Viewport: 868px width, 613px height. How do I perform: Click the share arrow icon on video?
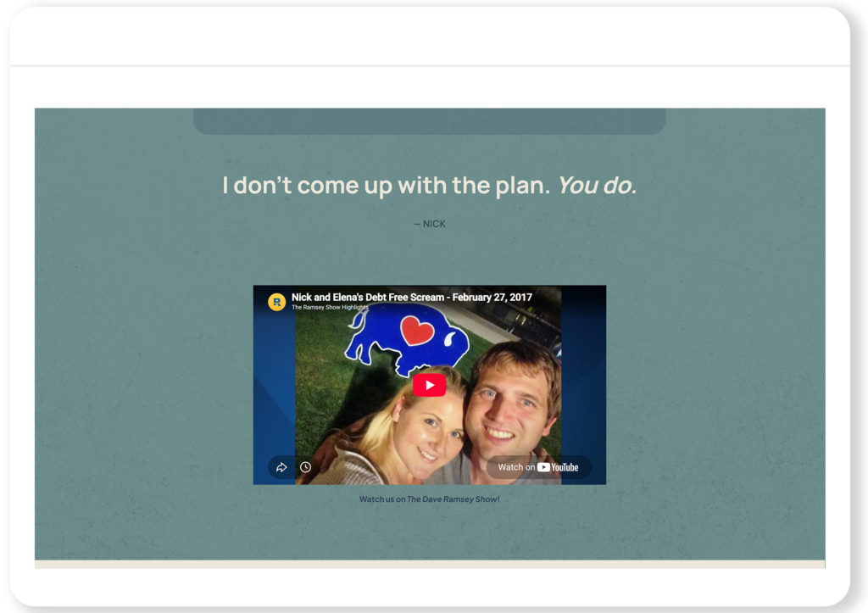(281, 467)
